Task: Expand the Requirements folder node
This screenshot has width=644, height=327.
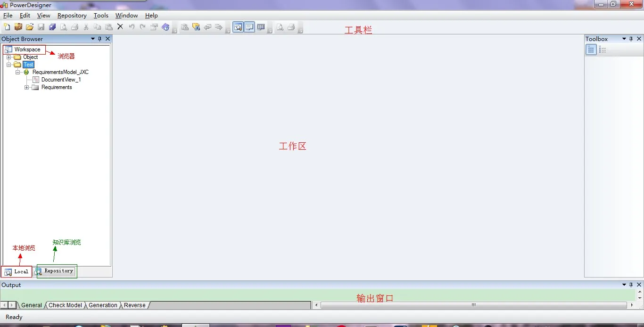Action: point(27,87)
